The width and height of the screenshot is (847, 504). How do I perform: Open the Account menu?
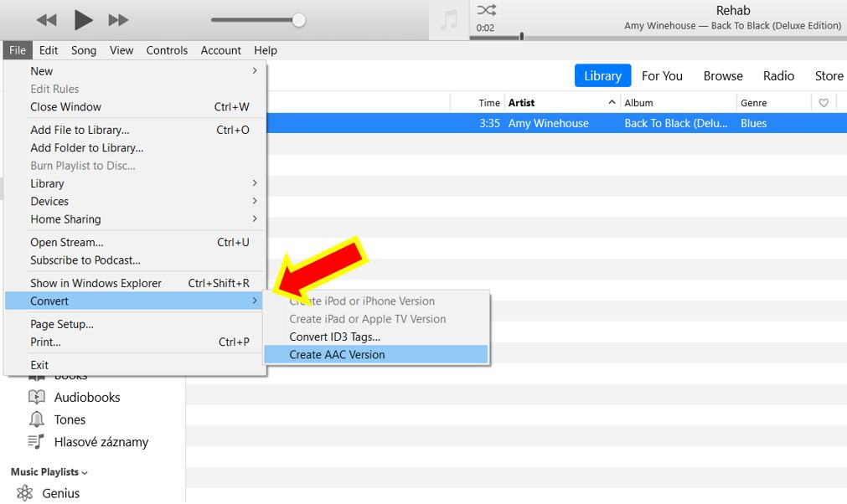coord(221,50)
